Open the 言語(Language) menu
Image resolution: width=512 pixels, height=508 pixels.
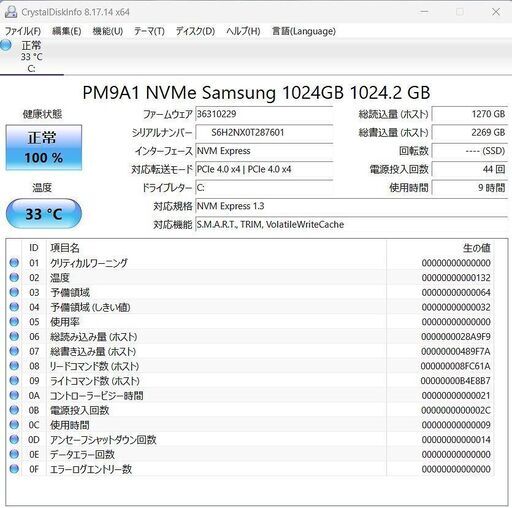click(304, 31)
